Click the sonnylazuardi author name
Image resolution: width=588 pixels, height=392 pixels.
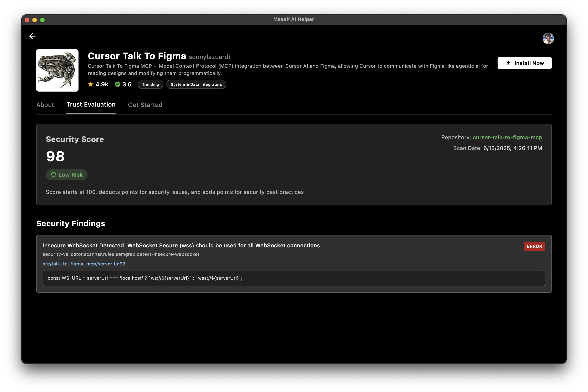[x=209, y=57]
